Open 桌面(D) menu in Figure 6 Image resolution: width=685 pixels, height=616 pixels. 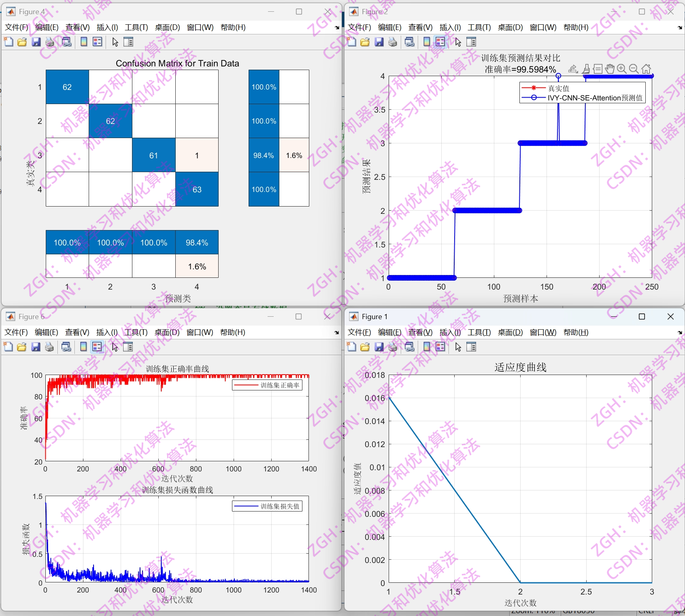coord(167,332)
